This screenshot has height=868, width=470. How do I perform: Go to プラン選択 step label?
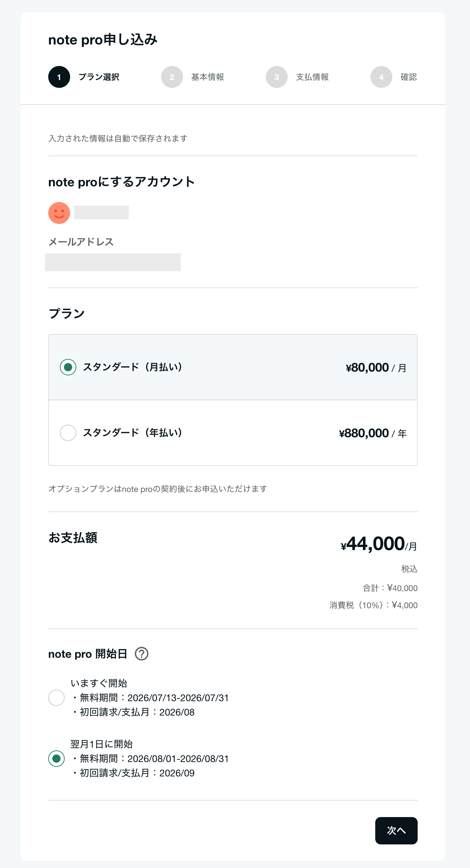pyautogui.click(x=99, y=77)
